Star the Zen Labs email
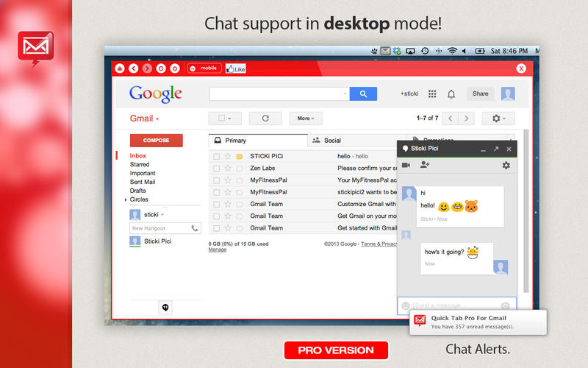The image size is (588, 368). click(x=228, y=169)
